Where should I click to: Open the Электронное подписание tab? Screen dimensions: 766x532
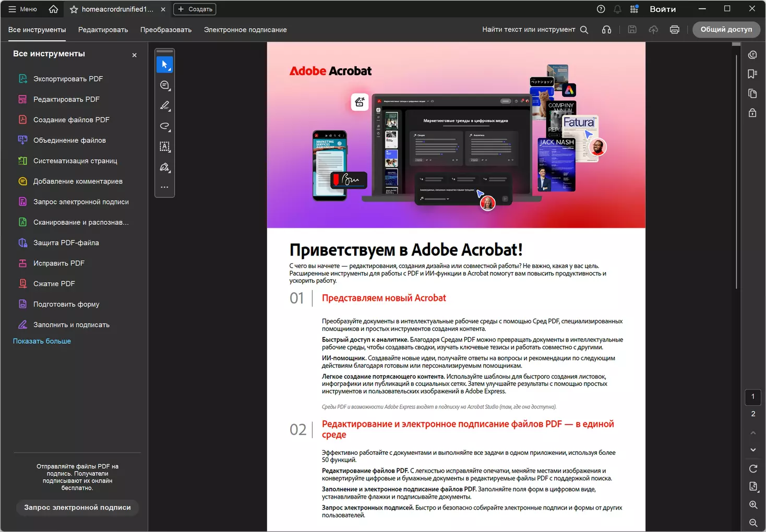245,30
